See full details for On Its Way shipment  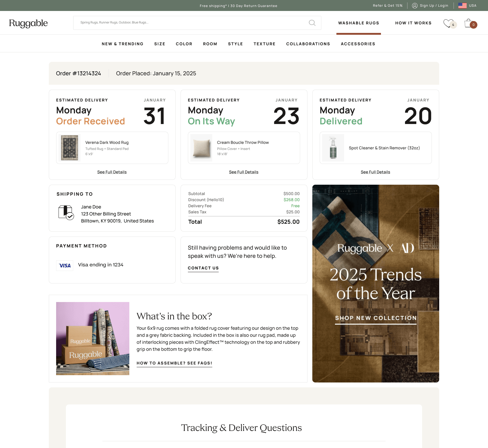point(244,172)
